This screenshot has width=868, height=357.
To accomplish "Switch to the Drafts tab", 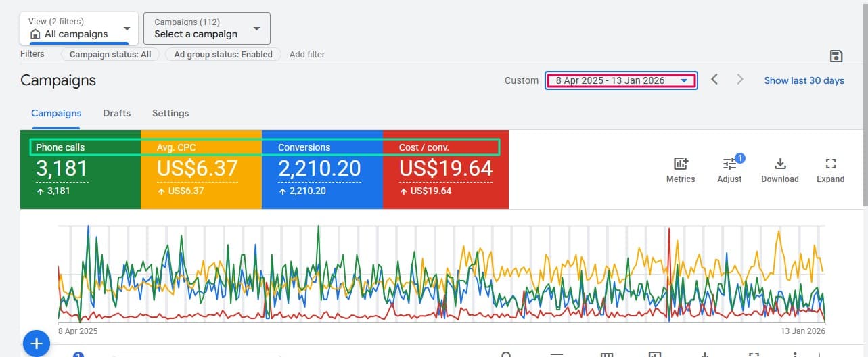I will pos(116,113).
